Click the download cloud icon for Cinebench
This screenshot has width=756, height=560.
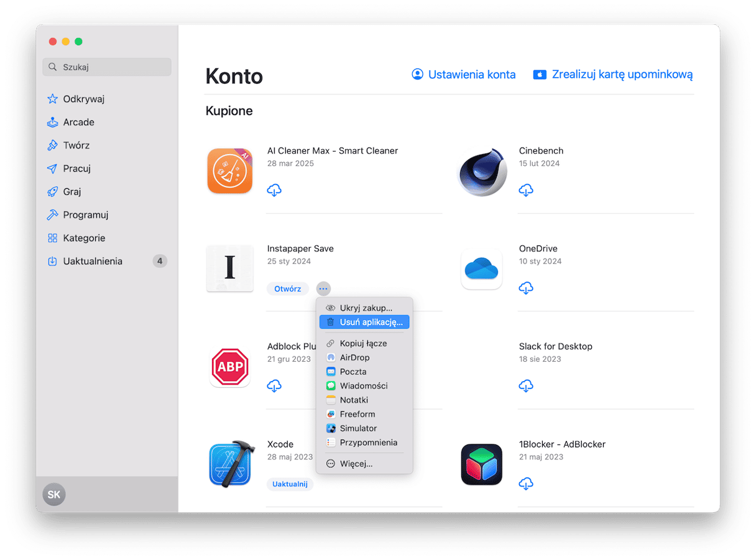[x=526, y=190]
